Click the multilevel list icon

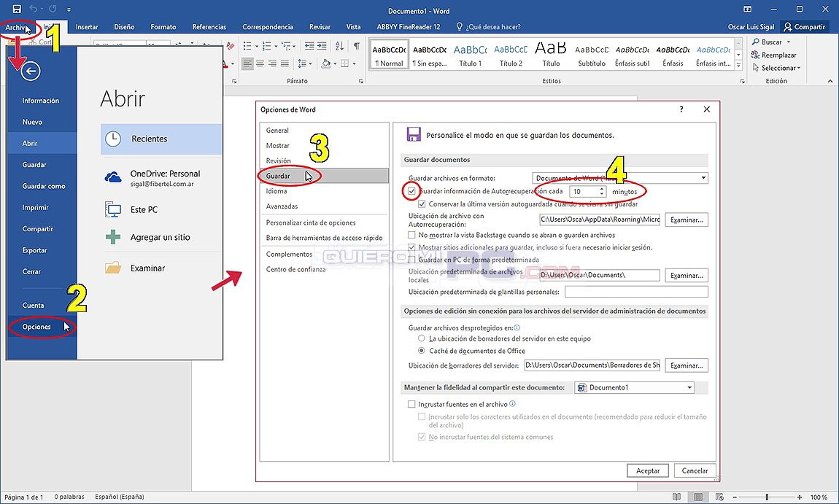click(x=286, y=46)
